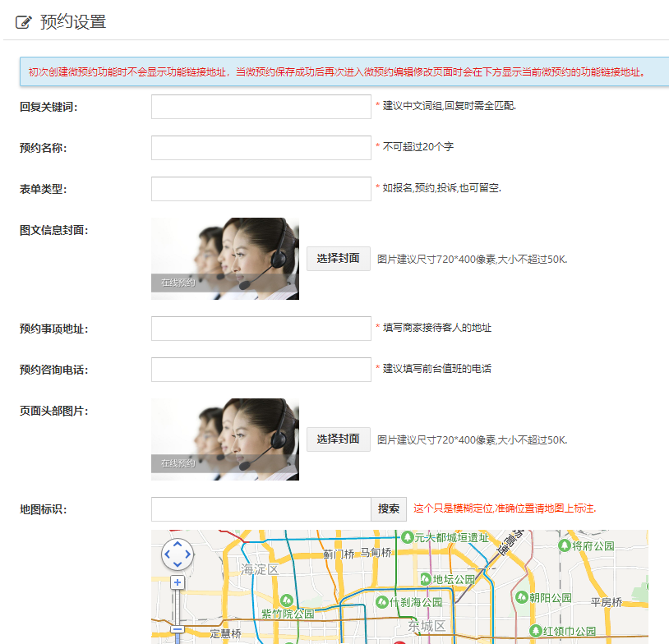Focus the 预约名称 input field

point(261,148)
